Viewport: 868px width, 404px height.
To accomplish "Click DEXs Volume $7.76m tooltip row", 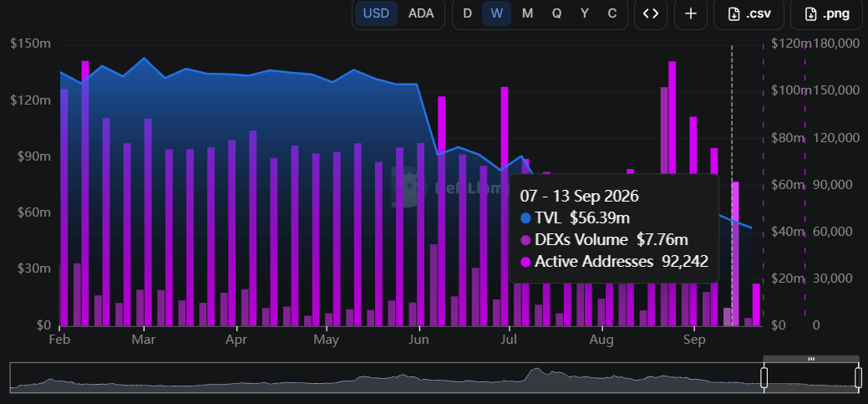I will pos(604,240).
